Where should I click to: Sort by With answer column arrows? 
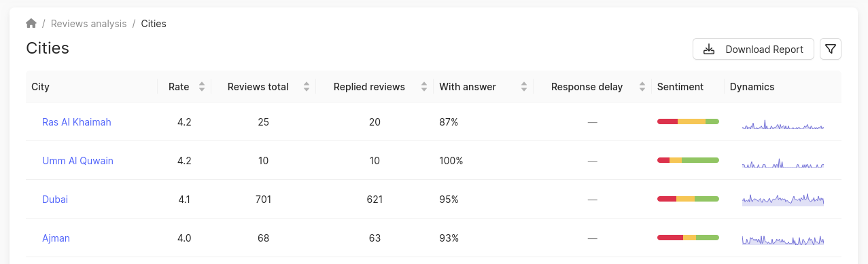[524, 87]
